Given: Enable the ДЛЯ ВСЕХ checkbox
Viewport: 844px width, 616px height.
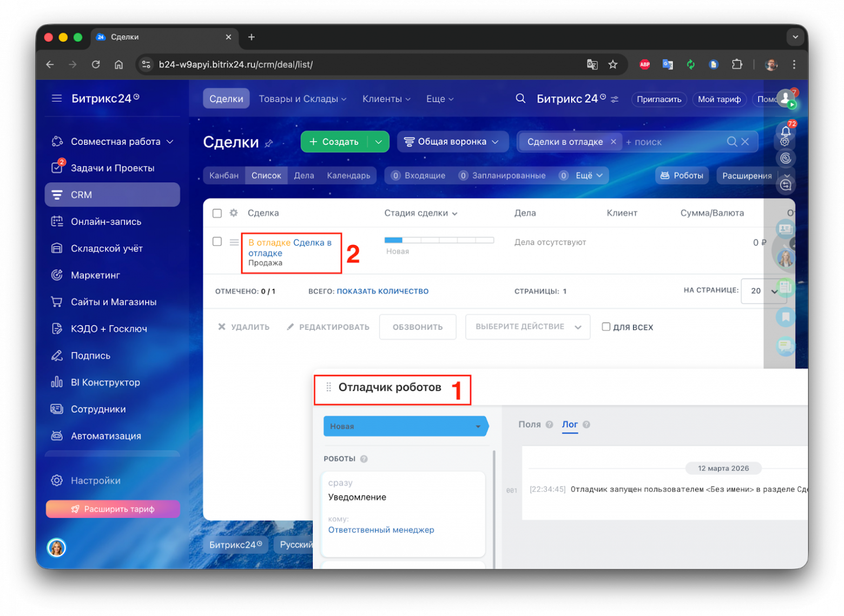Looking at the screenshot, I should 606,327.
